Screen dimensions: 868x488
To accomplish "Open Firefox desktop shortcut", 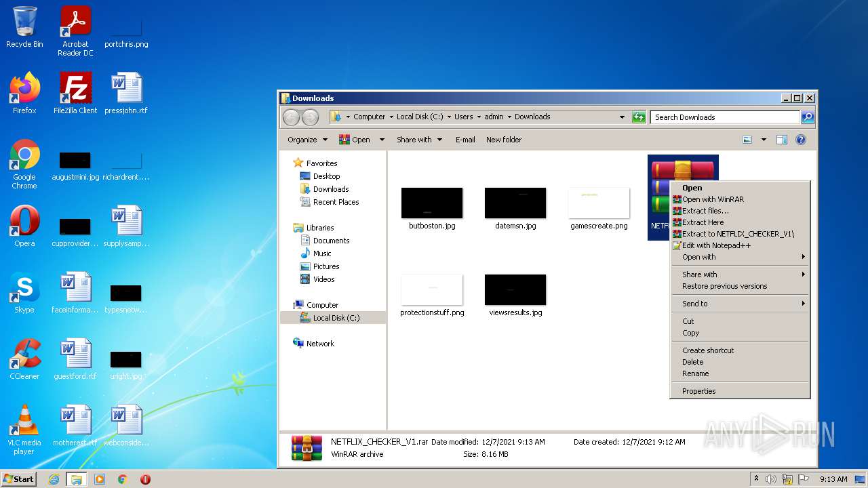I will [24, 93].
